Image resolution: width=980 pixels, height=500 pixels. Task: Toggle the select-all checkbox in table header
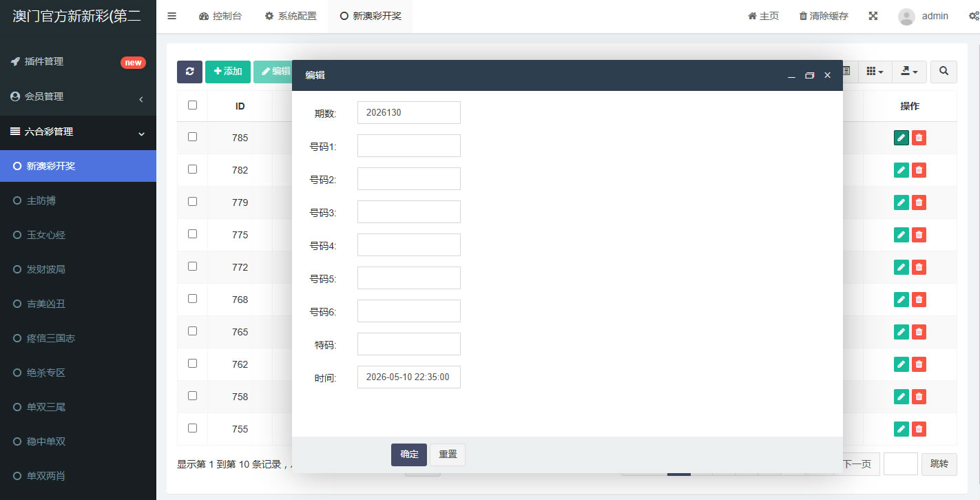click(x=192, y=105)
